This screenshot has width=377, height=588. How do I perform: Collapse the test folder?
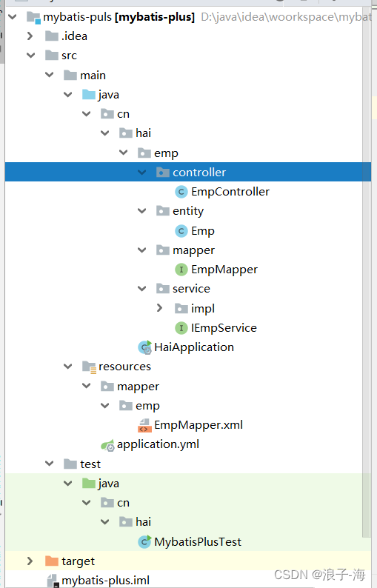point(49,464)
